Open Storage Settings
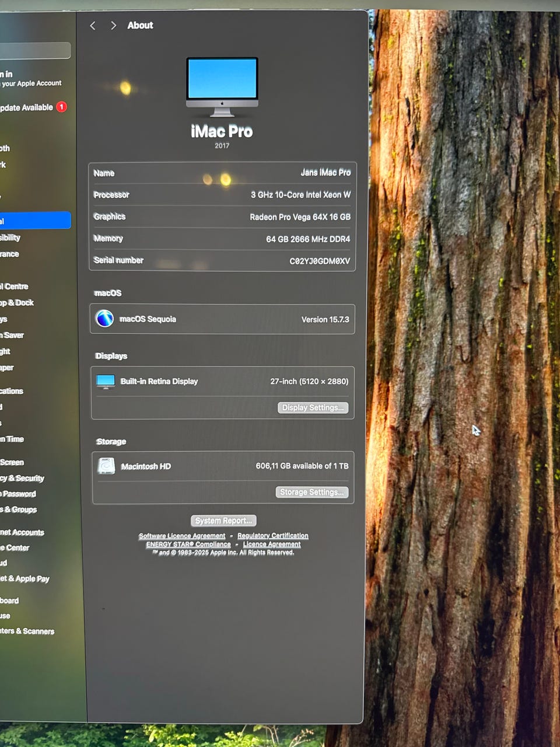560x747 pixels. (x=312, y=492)
